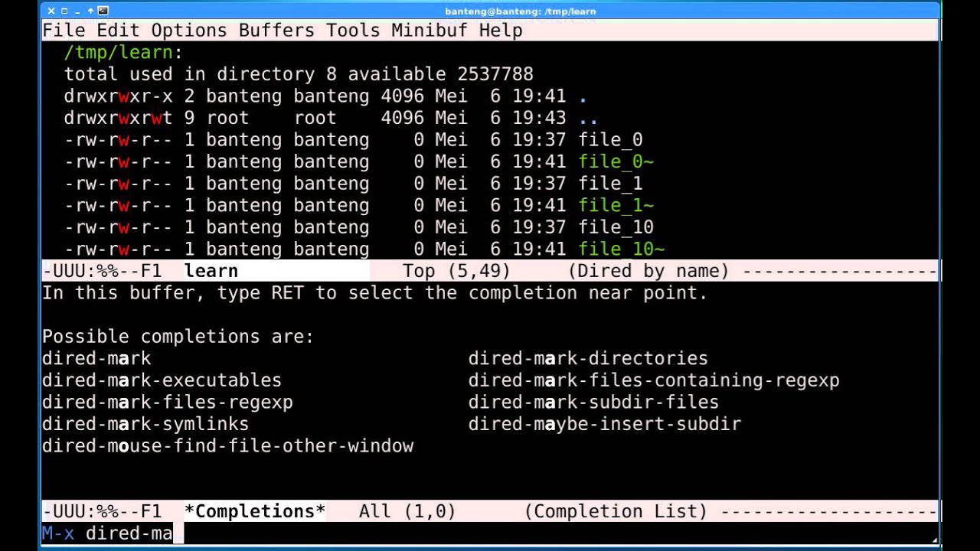
Task: Open the File menu
Action: tap(64, 31)
